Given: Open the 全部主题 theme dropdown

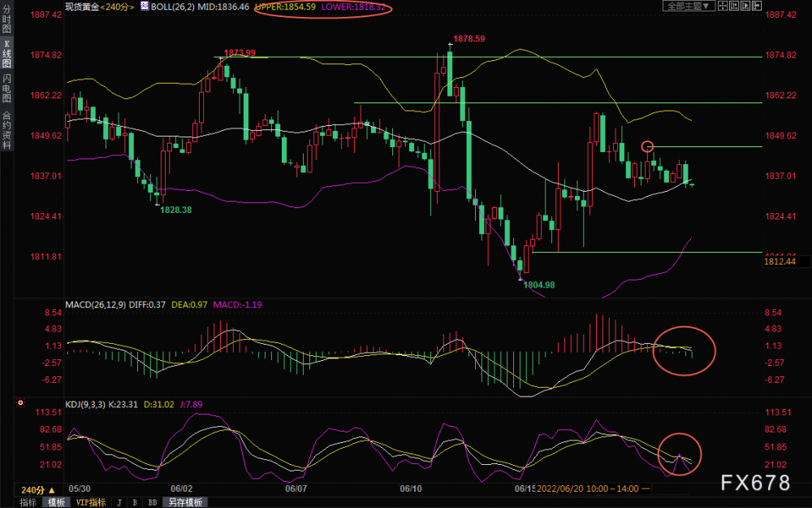Looking at the screenshot, I should [689, 6].
